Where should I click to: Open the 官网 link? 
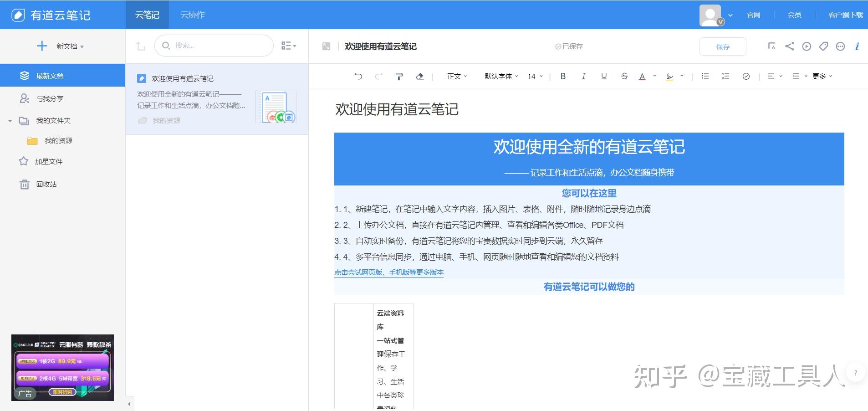click(x=754, y=15)
